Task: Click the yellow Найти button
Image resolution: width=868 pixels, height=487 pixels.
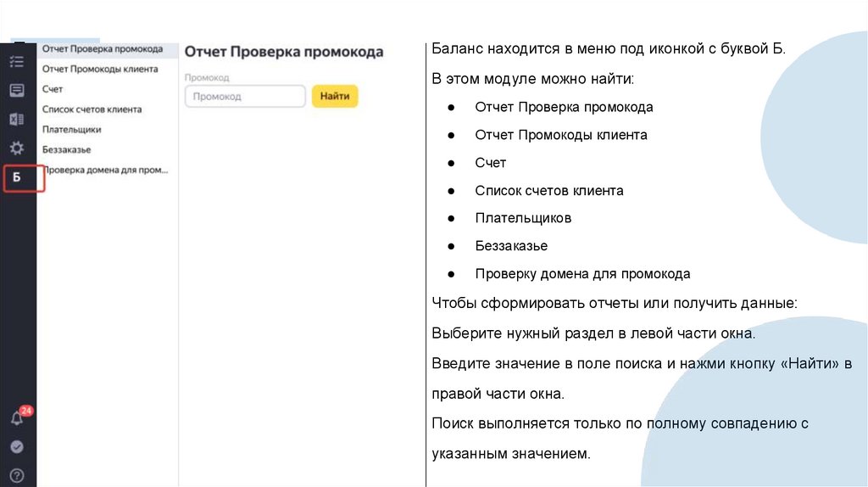Action: click(335, 97)
